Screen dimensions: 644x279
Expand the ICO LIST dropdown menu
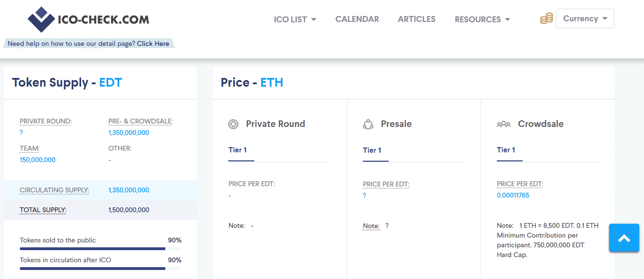(x=295, y=19)
